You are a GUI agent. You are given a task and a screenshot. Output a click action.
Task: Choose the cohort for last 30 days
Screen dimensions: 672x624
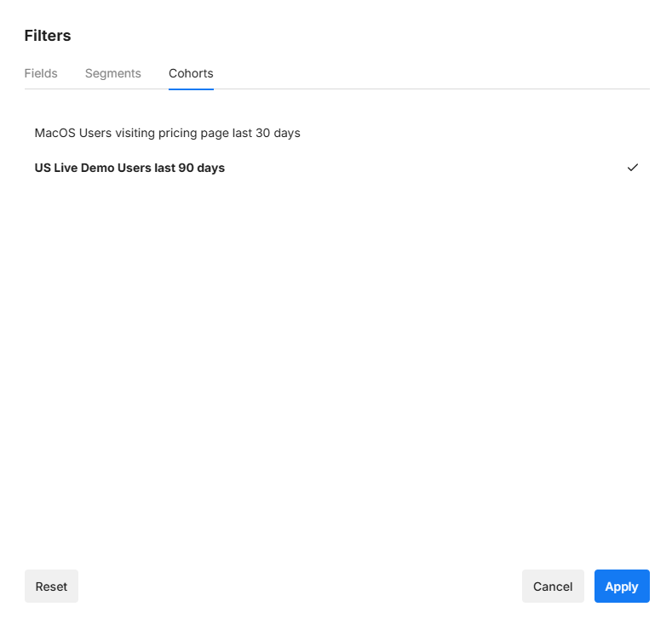167,133
